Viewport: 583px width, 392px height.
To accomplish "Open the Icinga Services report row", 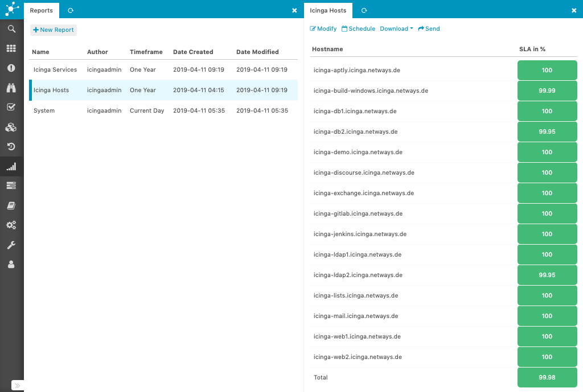I will [163, 69].
